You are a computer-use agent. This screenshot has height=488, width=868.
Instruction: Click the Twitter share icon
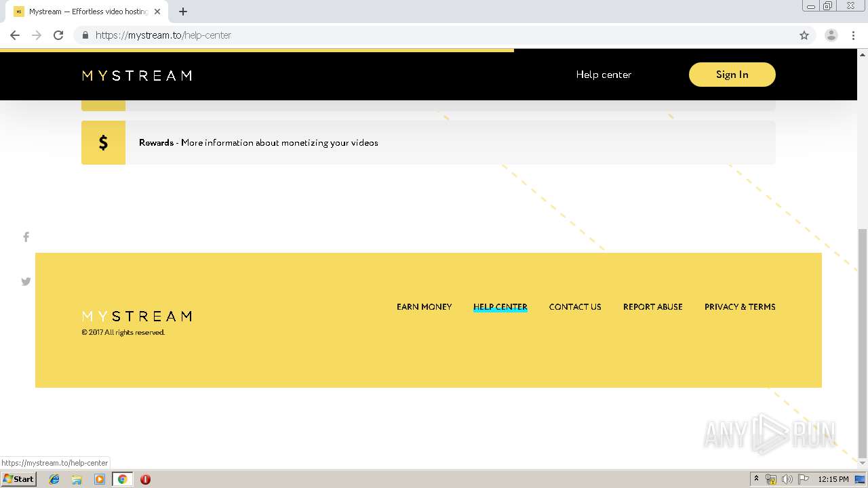(26, 281)
